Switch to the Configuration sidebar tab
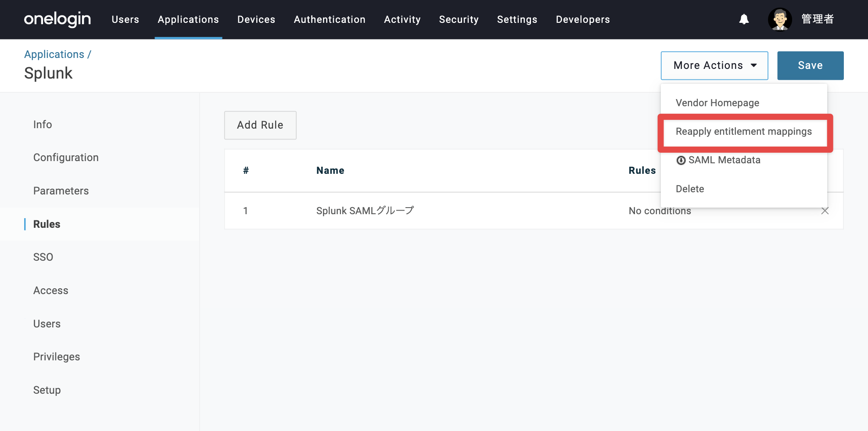This screenshot has width=868, height=431. click(x=66, y=158)
